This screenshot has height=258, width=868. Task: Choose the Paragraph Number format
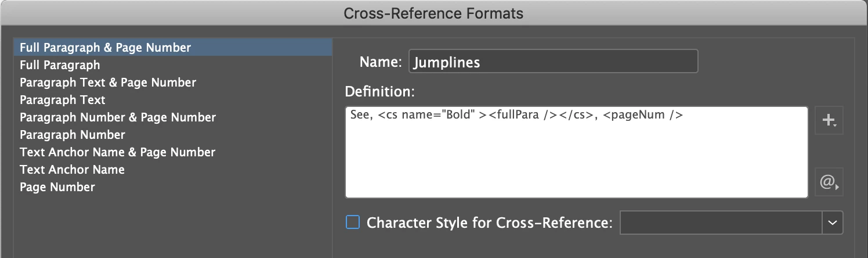coord(73,135)
